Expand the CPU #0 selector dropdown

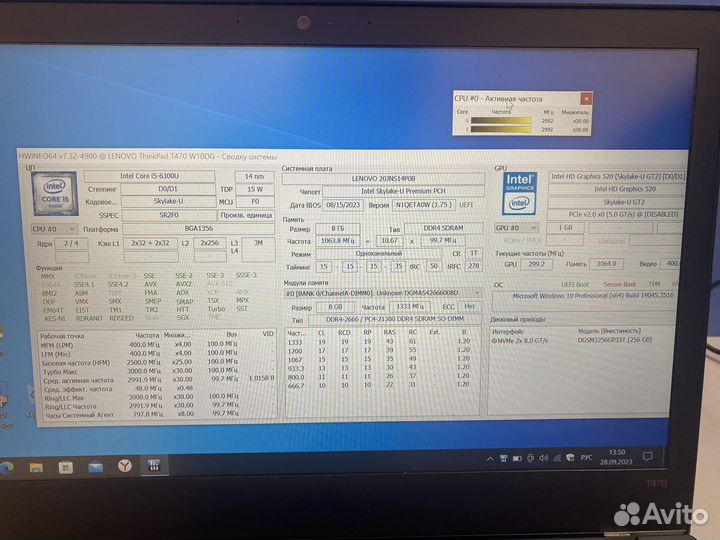tap(54, 229)
